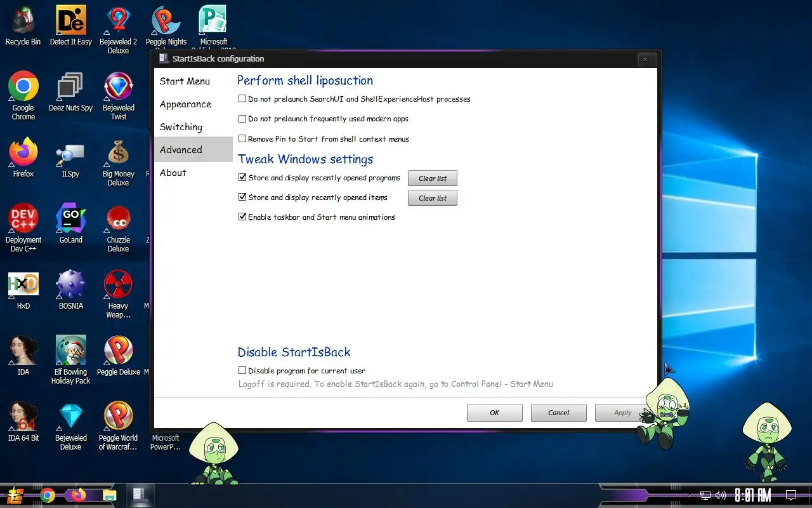Switch to the Start Menu tab
Viewport: 812px width, 508px height.
(x=193, y=81)
